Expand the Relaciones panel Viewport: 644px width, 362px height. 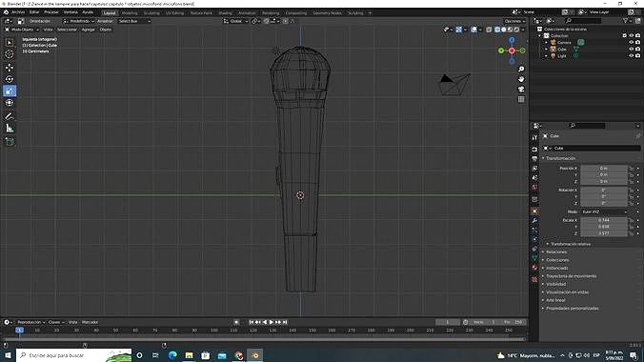(556, 251)
